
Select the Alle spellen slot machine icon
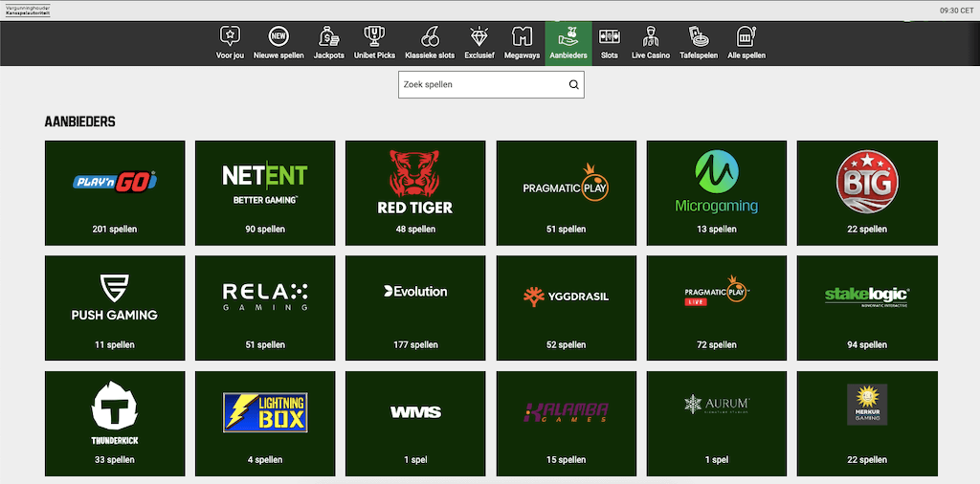click(746, 36)
